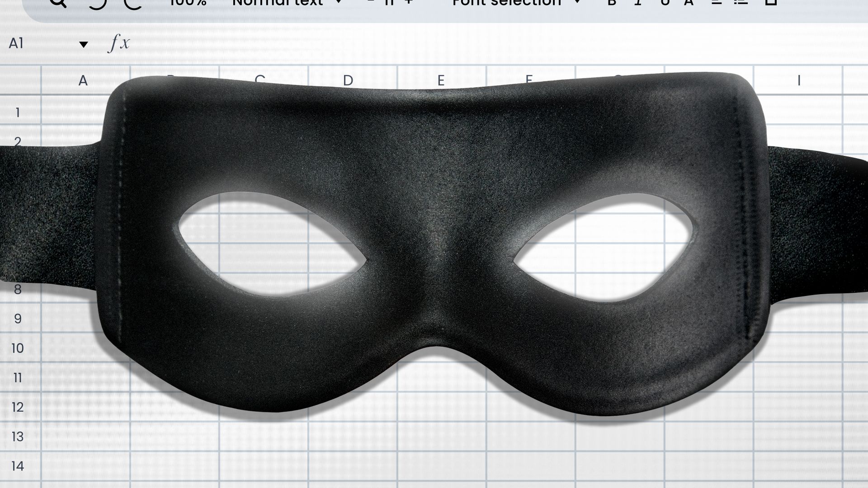
Task: Toggle italic formatting
Action: 637,4
